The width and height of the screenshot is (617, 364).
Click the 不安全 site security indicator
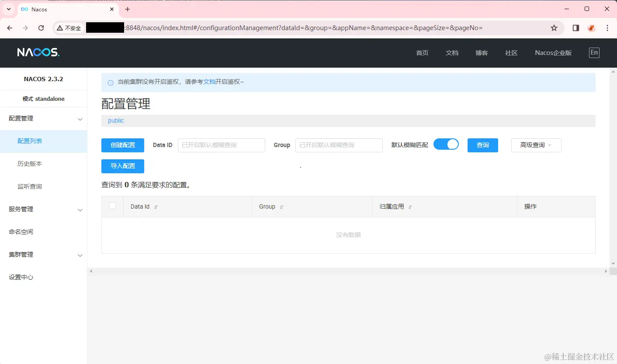[69, 28]
